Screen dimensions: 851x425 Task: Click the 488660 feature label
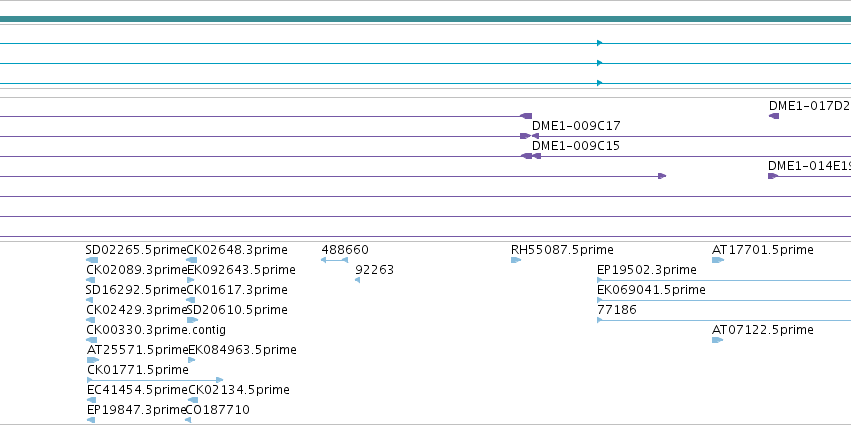pos(345,250)
